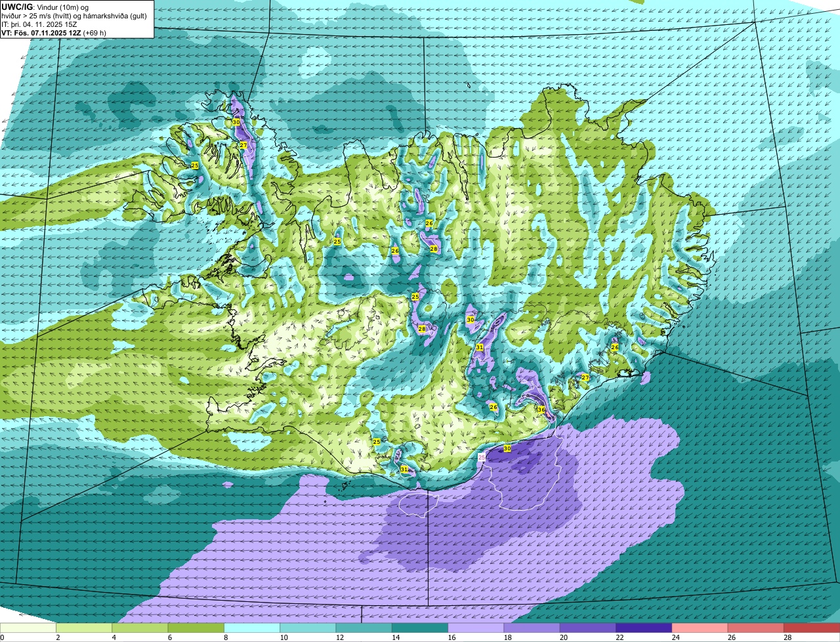Click the legend scale label 6
Image resolution: width=840 pixels, height=642 pixels.
coord(169,637)
